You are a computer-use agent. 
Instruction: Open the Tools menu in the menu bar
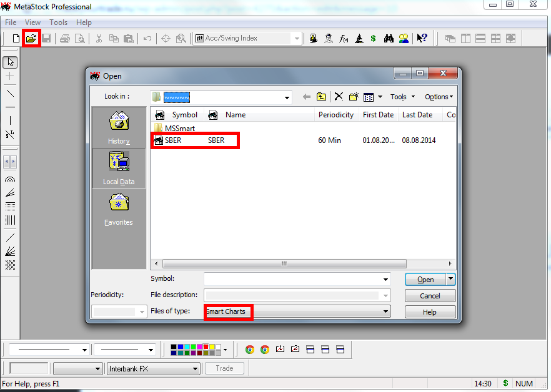click(58, 22)
